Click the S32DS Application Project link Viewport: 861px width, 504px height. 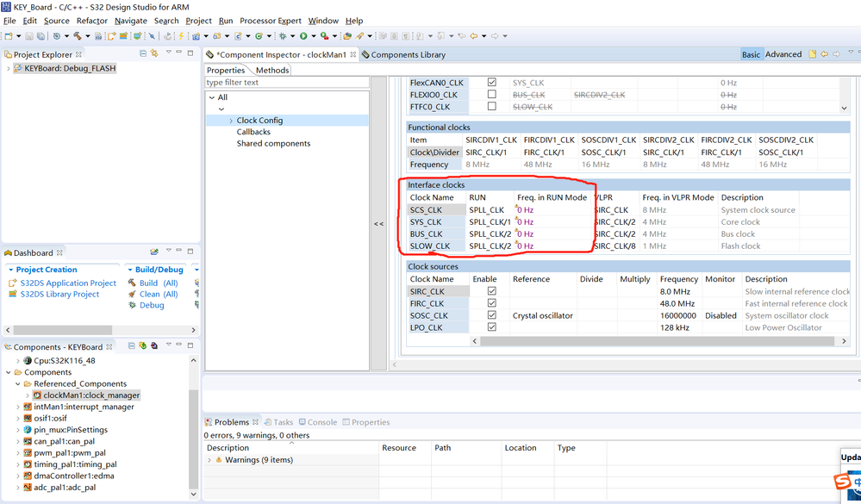(x=68, y=283)
